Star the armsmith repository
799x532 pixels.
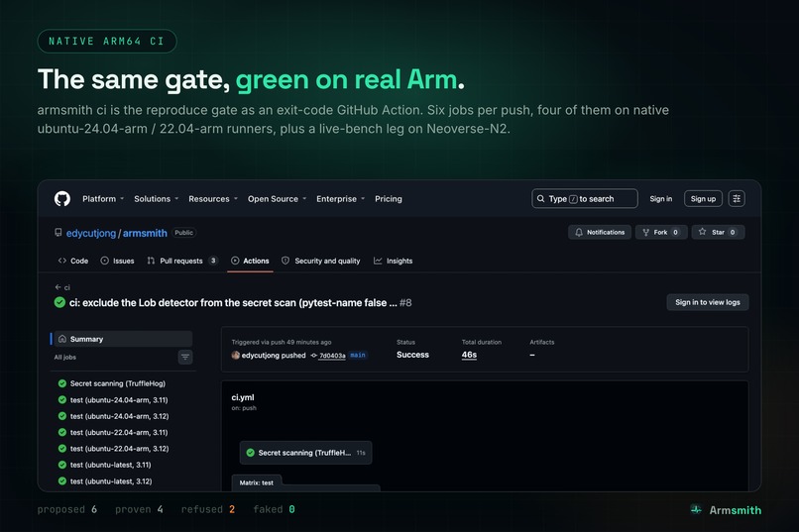tap(718, 232)
